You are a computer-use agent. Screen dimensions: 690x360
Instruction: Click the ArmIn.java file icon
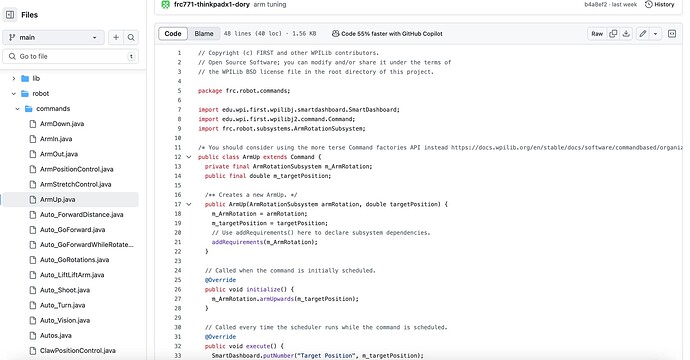pos(33,139)
